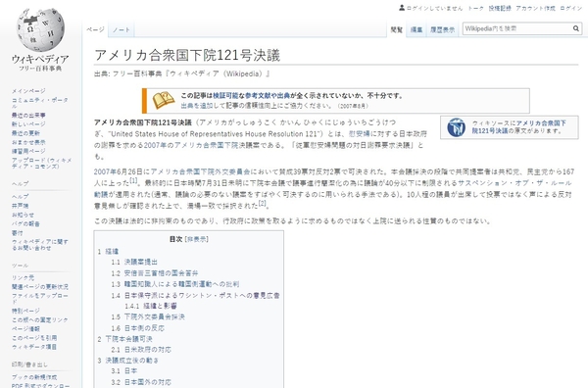Open the ページ tab
This screenshot has width=588, height=388.
pyautogui.click(x=95, y=29)
